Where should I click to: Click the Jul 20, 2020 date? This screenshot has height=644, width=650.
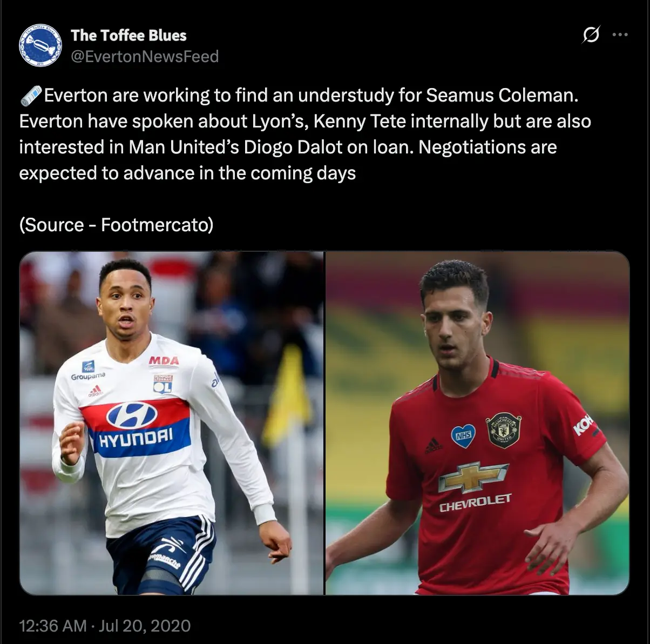[x=145, y=626]
